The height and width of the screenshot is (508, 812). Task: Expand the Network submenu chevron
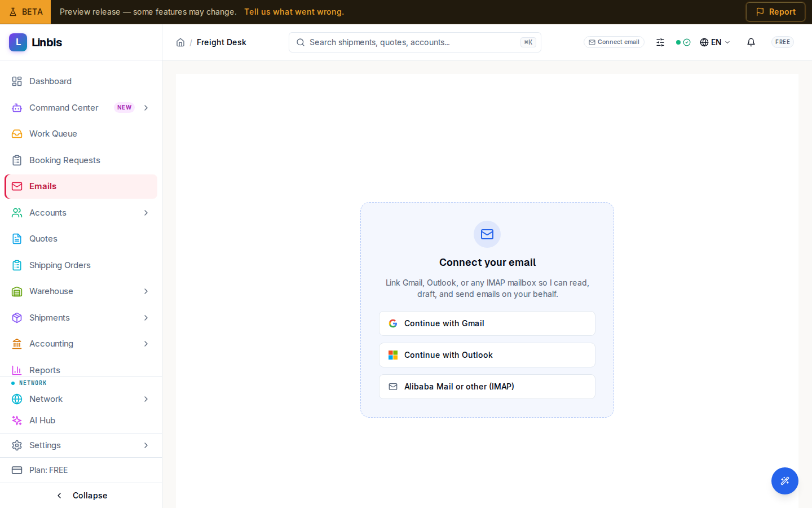point(146,399)
